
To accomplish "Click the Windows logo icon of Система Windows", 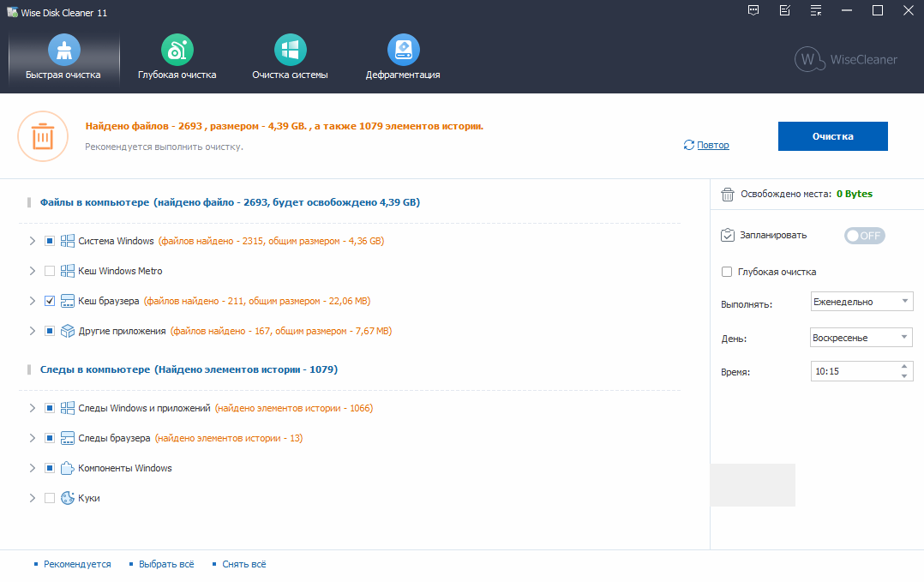I will (68, 241).
